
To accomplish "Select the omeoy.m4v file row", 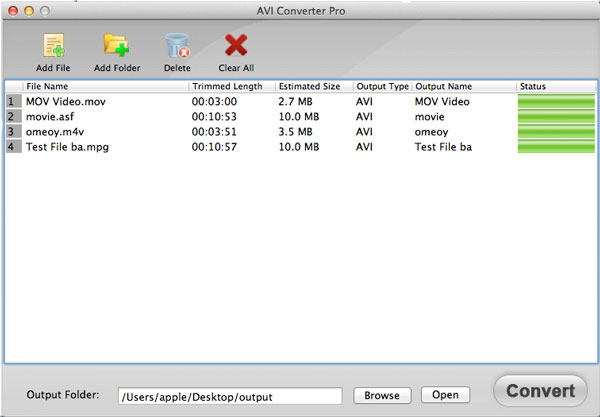I will click(300, 132).
